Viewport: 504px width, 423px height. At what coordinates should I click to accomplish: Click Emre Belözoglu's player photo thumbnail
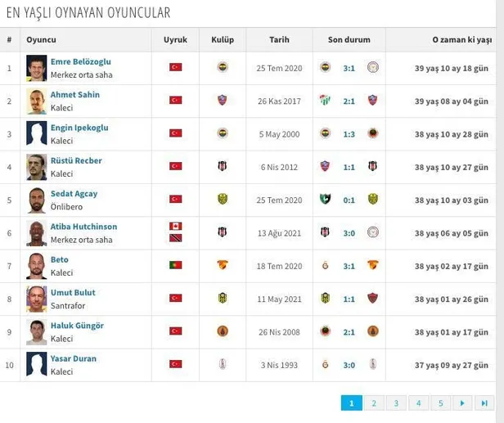(x=36, y=67)
